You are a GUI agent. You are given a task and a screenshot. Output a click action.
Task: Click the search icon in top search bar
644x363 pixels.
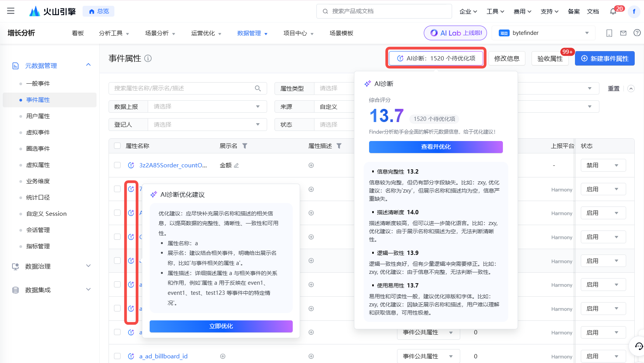325,11
